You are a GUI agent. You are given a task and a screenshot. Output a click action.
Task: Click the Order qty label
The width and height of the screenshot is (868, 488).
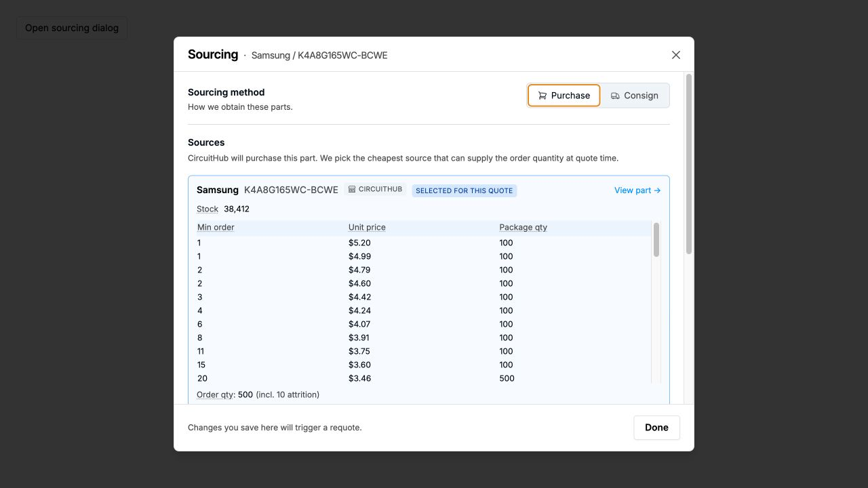[216, 394]
